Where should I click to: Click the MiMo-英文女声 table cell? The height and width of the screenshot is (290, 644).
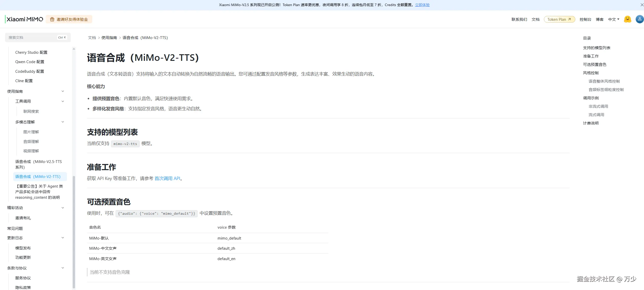(x=103, y=259)
